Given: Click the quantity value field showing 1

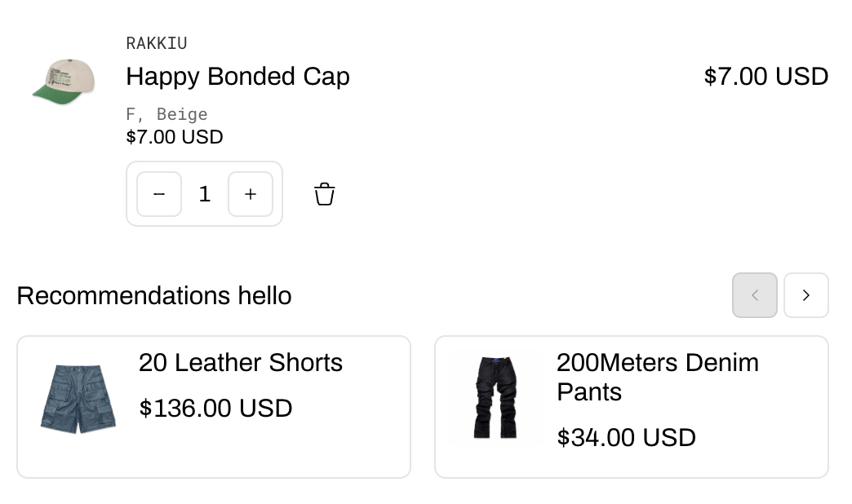Looking at the screenshot, I should (205, 194).
